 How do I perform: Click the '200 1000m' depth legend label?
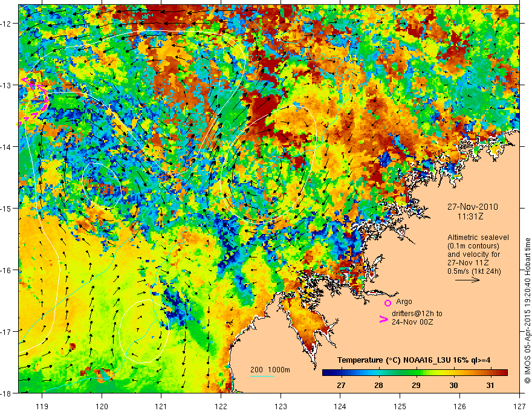pos(270,370)
